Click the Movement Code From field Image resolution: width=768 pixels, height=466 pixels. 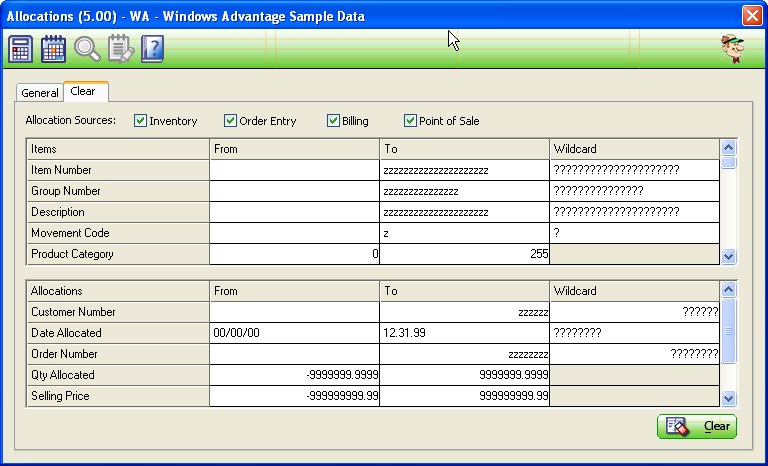click(294, 233)
